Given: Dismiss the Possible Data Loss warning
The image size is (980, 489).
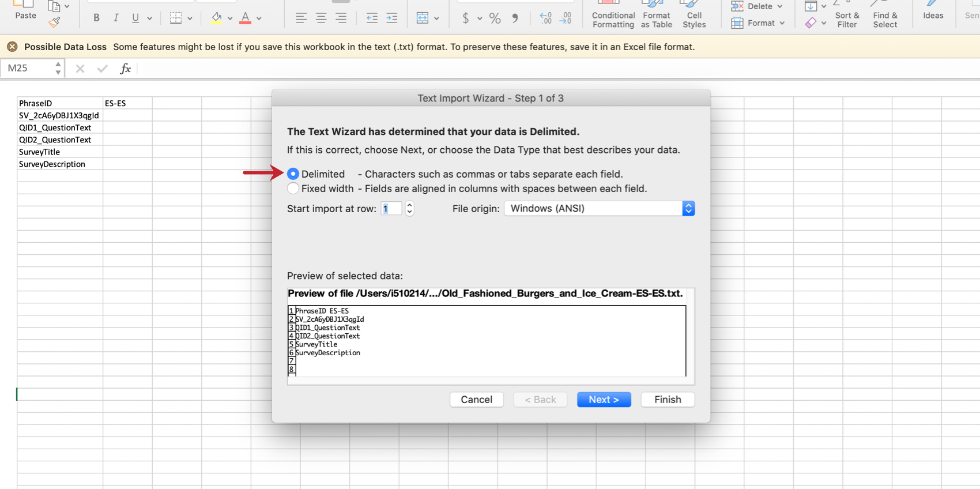Looking at the screenshot, I should (12, 47).
